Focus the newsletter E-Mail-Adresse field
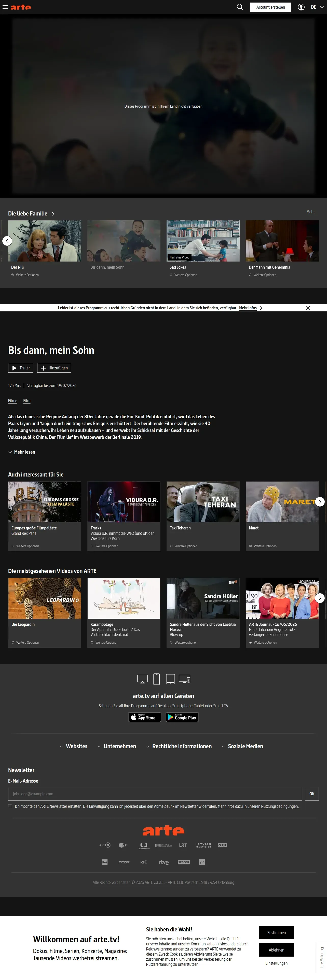Image resolution: width=327 pixels, height=980 pixels. (x=155, y=794)
